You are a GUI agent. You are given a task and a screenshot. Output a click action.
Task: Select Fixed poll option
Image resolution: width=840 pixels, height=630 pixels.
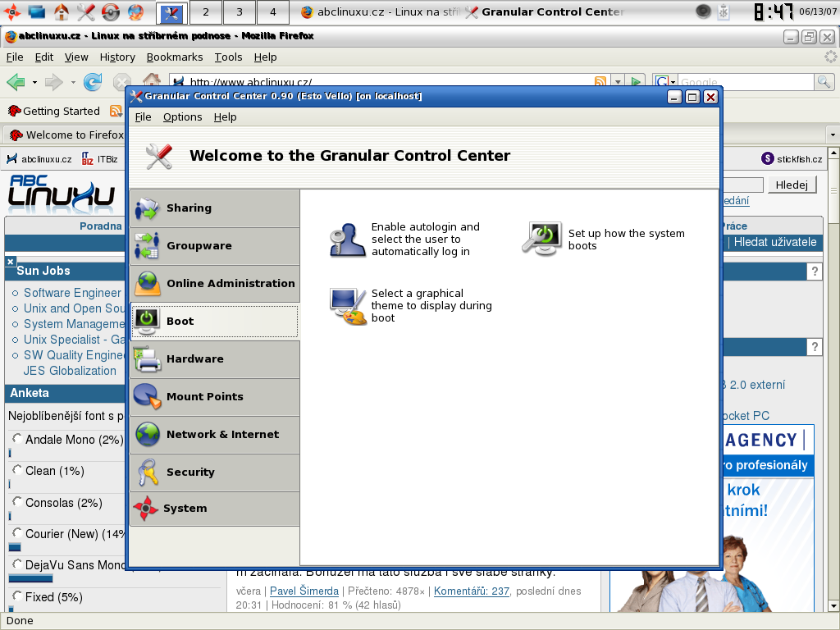(x=17, y=596)
